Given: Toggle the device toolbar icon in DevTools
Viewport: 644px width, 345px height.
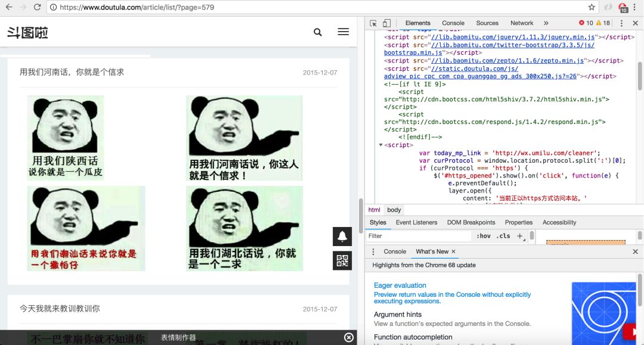Looking at the screenshot, I should [386, 23].
